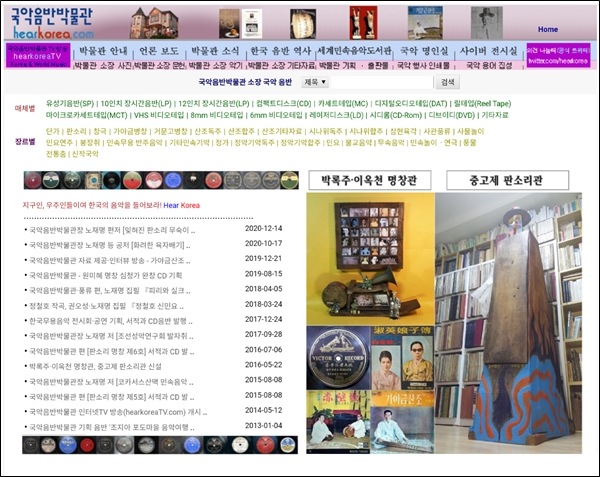Click the Victor Record label image
Screen dimensions: 600x477
[338, 358]
